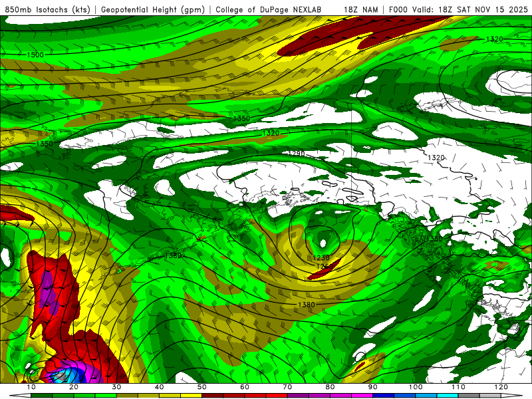Click the '20' label on the color scale

pos(74,387)
